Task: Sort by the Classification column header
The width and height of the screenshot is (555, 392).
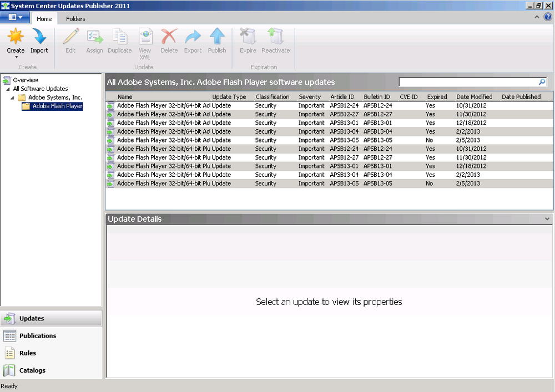Action: click(x=273, y=97)
